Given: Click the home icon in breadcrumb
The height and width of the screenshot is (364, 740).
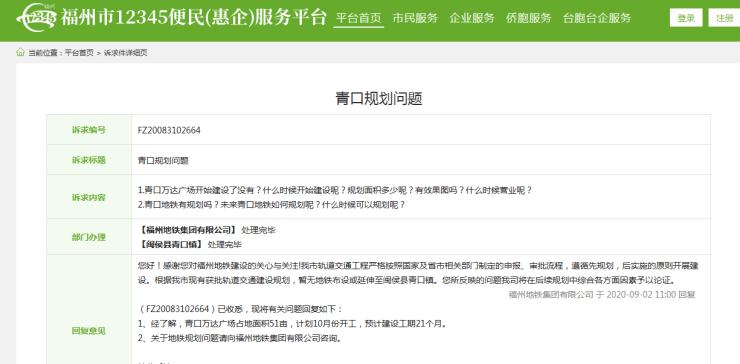Looking at the screenshot, I should point(20,52).
